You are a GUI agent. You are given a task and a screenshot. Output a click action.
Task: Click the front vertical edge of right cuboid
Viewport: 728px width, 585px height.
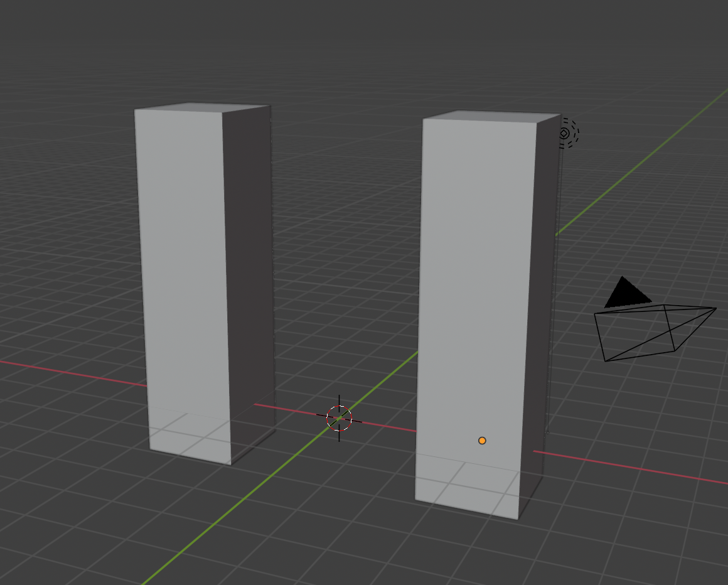coord(528,314)
